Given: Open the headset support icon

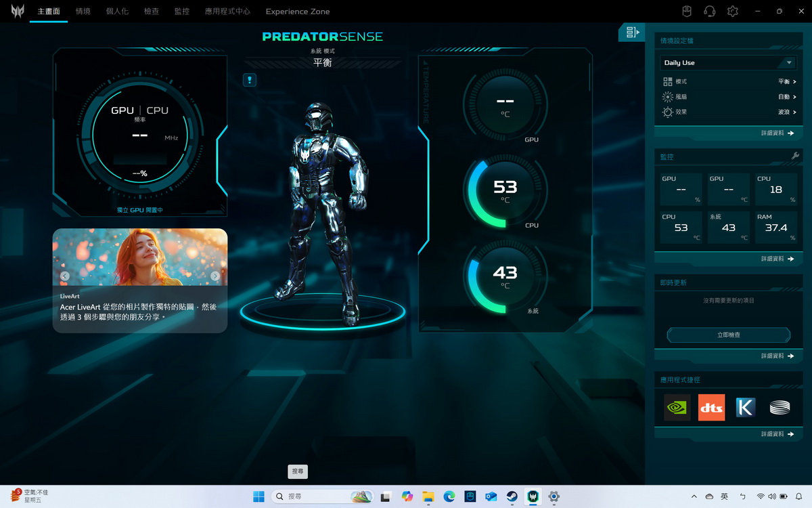Looking at the screenshot, I should [x=709, y=12].
